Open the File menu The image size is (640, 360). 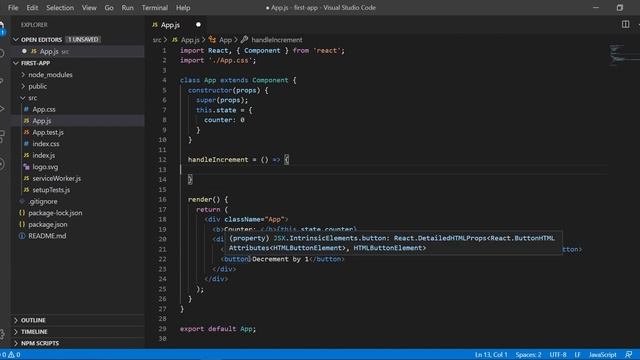(13, 8)
